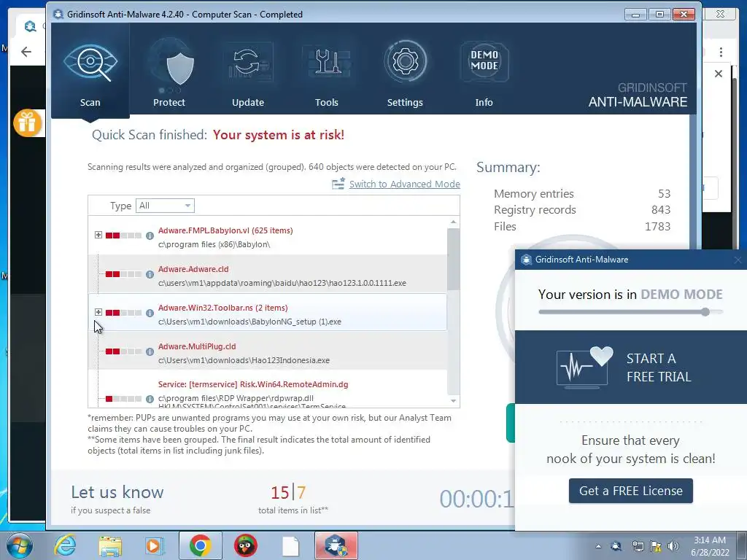747x560 pixels.
Task: Switch to Chrome on the taskbar
Action: coord(200,545)
